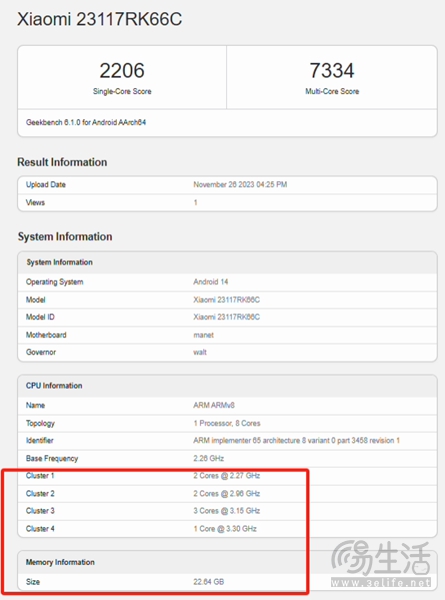The width and height of the screenshot is (445, 600).
Task: Select the governor value walt
Action: tap(200, 352)
